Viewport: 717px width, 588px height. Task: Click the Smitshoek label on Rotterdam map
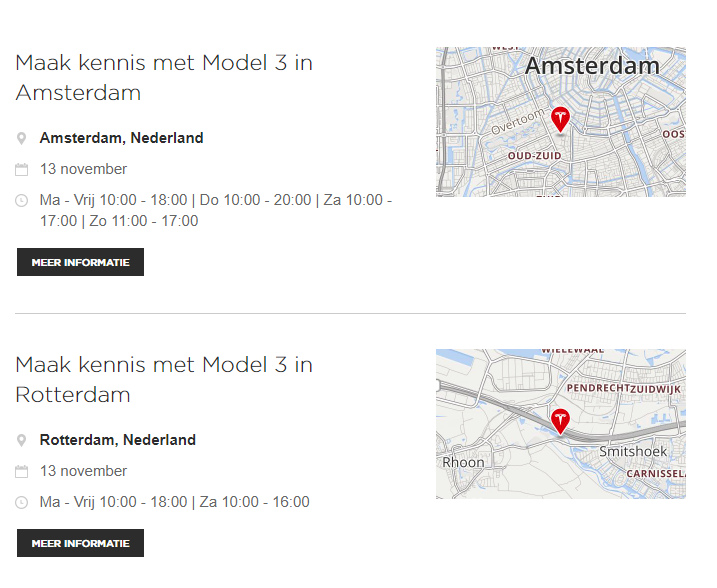[632, 451]
